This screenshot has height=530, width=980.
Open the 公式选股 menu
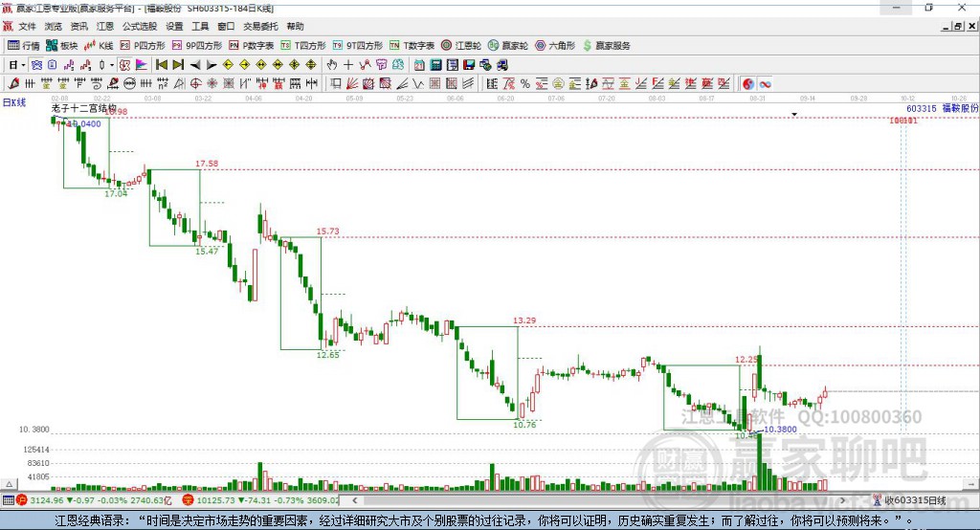coord(140,26)
